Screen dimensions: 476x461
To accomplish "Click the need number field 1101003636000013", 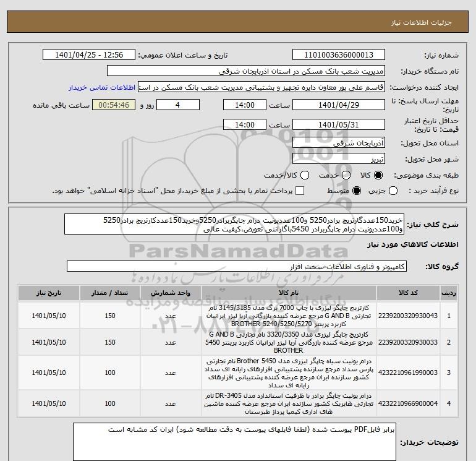I will (339, 54).
